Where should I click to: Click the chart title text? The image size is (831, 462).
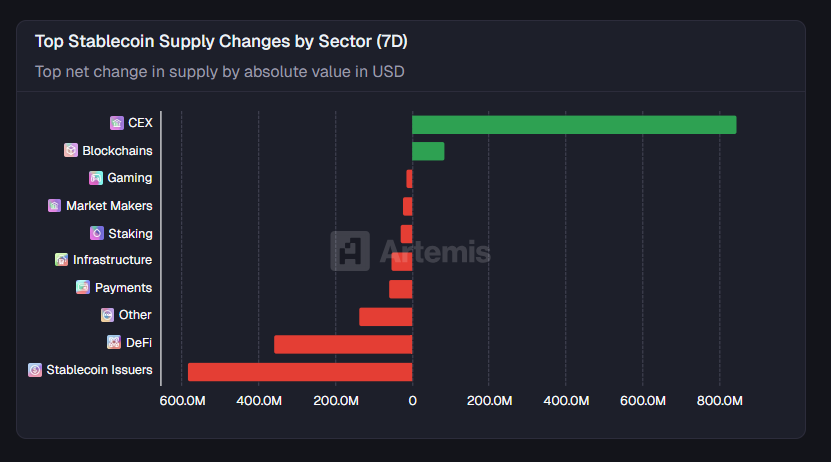(221, 42)
